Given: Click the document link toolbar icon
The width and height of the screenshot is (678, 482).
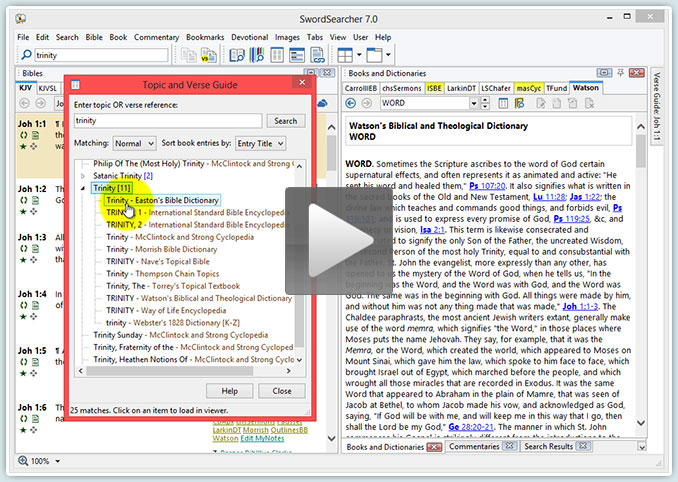Looking at the screenshot, I should (x=317, y=55).
